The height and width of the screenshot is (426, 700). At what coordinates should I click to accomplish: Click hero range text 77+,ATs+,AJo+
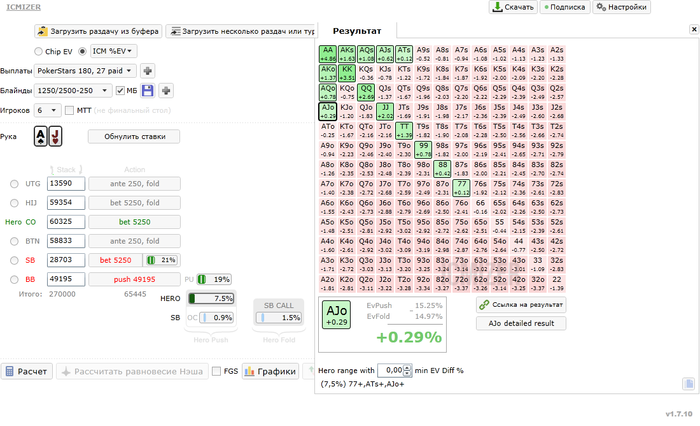362,384
